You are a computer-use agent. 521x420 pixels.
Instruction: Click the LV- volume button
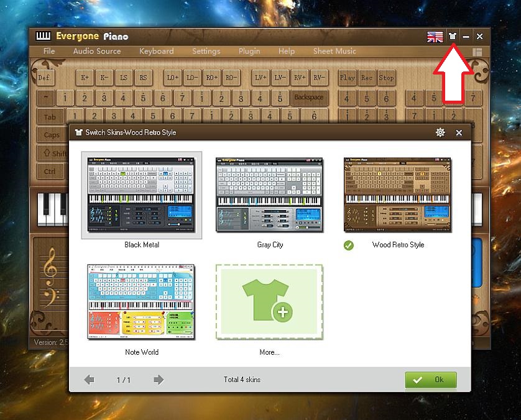[x=280, y=78]
